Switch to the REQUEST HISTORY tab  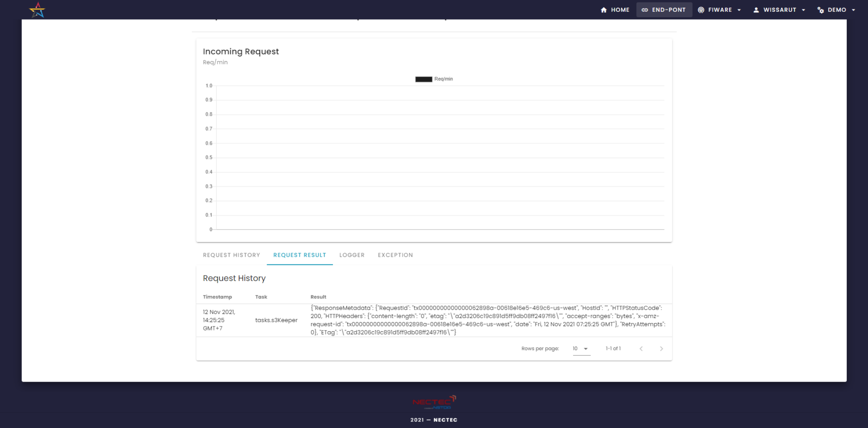[x=232, y=255]
